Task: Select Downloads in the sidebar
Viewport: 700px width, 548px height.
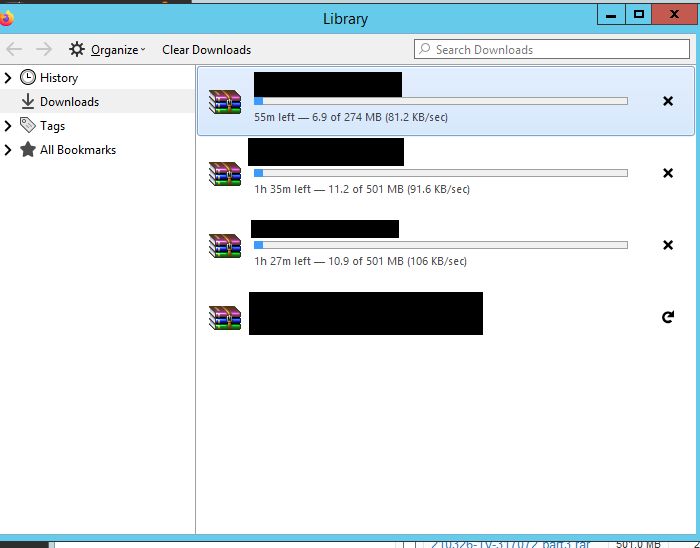Action: [x=69, y=102]
